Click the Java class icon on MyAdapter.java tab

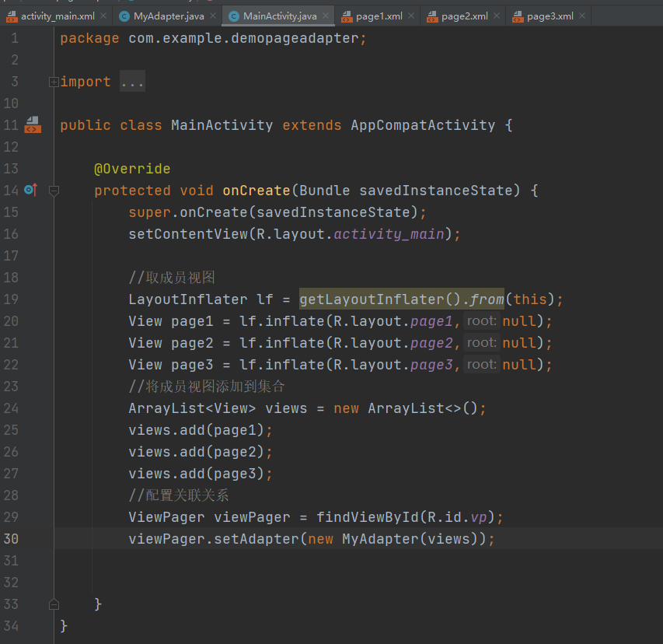[x=124, y=16]
